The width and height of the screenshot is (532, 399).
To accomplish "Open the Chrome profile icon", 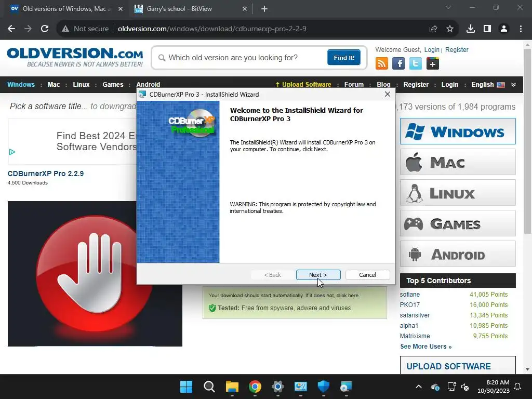I will (504, 29).
